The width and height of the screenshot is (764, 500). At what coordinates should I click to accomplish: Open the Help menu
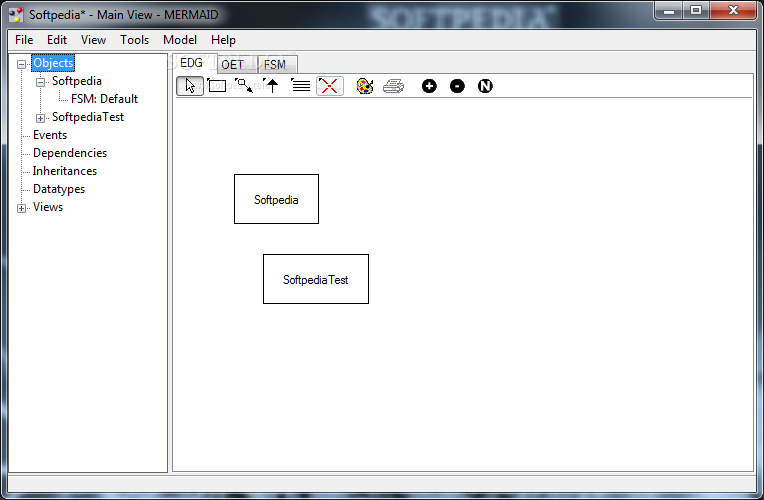pos(223,40)
